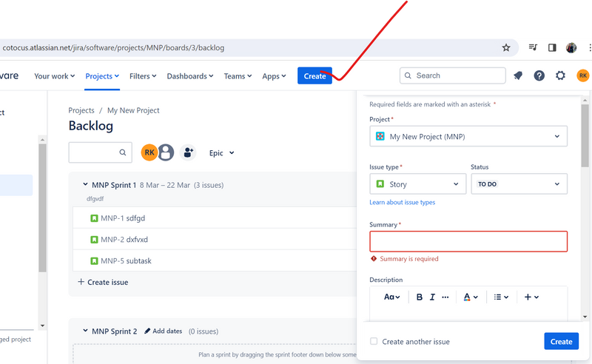
Task: Open more formatting options ellipsis
Action: point(445,297)
